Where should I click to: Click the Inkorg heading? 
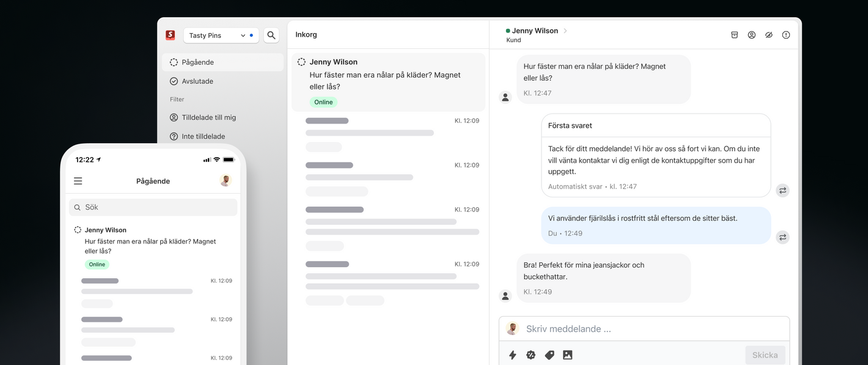306,35
